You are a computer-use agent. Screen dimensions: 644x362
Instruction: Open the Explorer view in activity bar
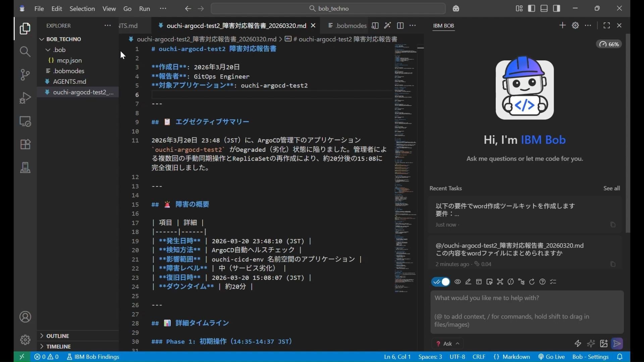[x=25, y=28]
